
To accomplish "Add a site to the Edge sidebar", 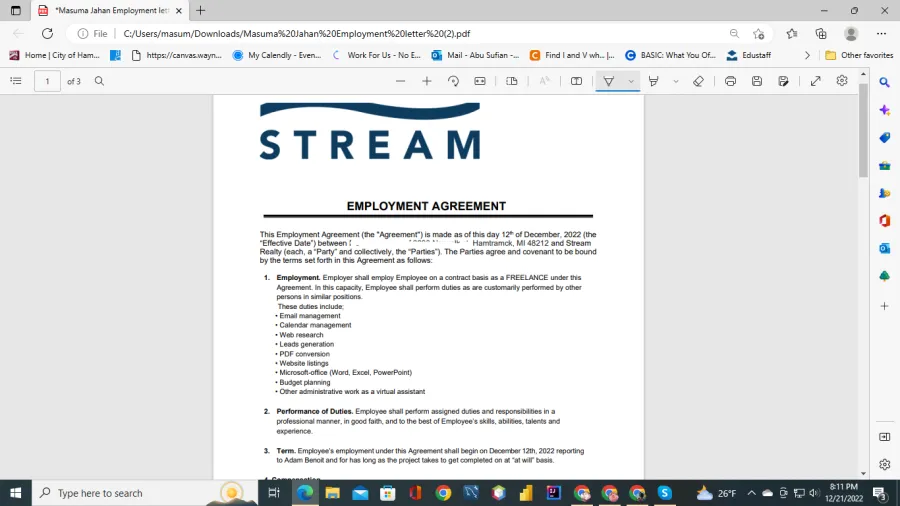I will pyautogui.click(x=885, y=306).
